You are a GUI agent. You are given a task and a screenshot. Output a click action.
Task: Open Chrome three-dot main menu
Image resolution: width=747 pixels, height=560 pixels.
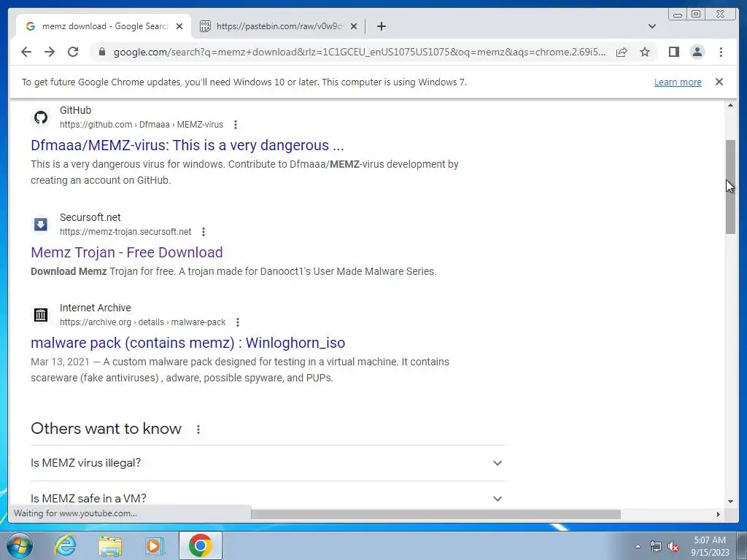tap(721, 52)
